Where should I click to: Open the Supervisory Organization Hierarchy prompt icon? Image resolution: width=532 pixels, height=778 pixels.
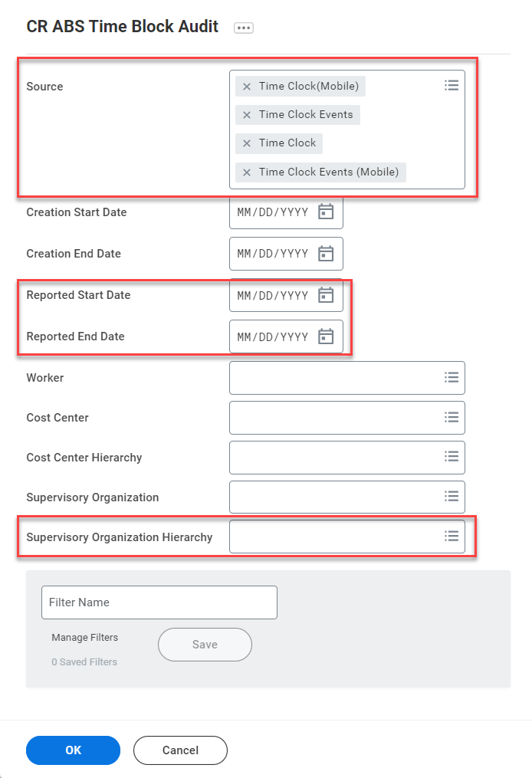[452, 536]
